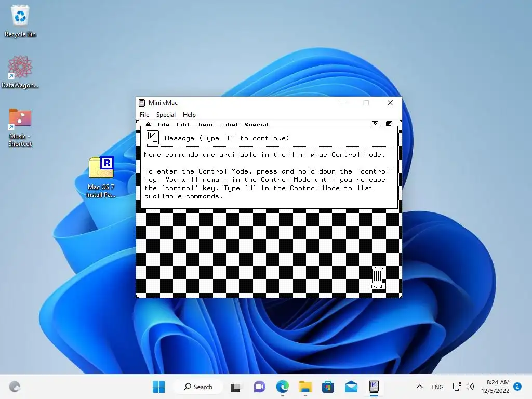Click the ENG language indicator
The width and height of the screenshot is (532, 399).
point(437,387)
